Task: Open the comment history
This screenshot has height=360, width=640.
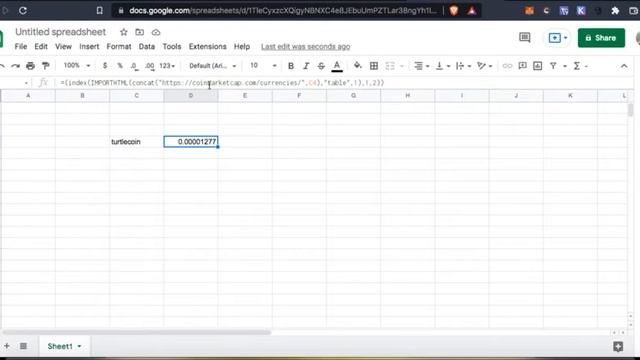Action: click(x=524, y=38)
